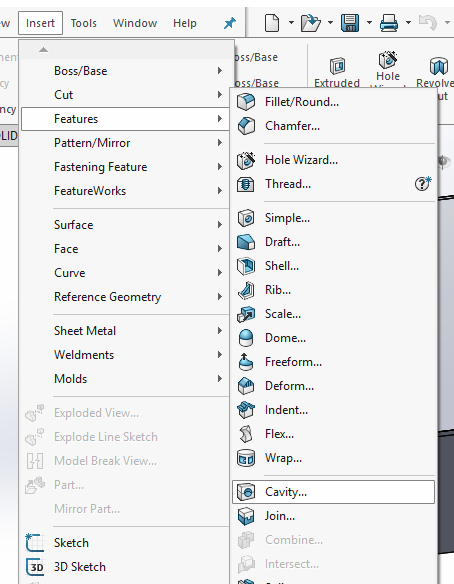Click the Undo arrow in toolbar
Viewport: 454px width, 584px height.
click(428, 23)
